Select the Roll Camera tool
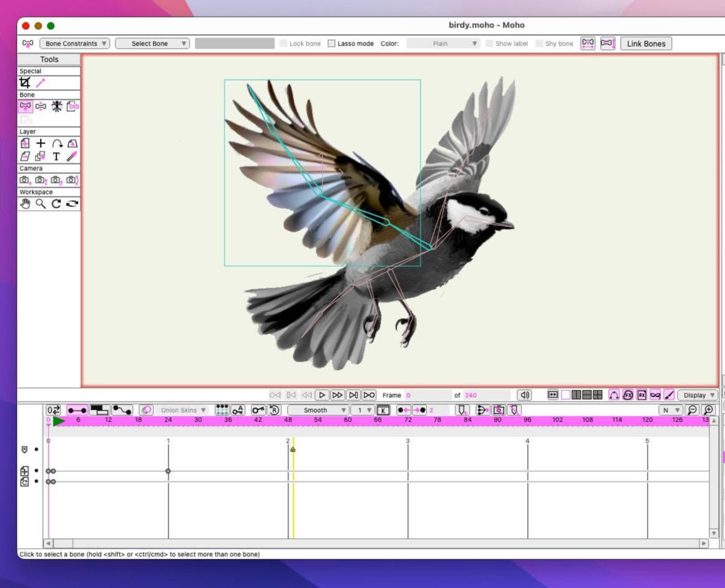The height and width of the screenshot is (588, 725). coord(56,180)
